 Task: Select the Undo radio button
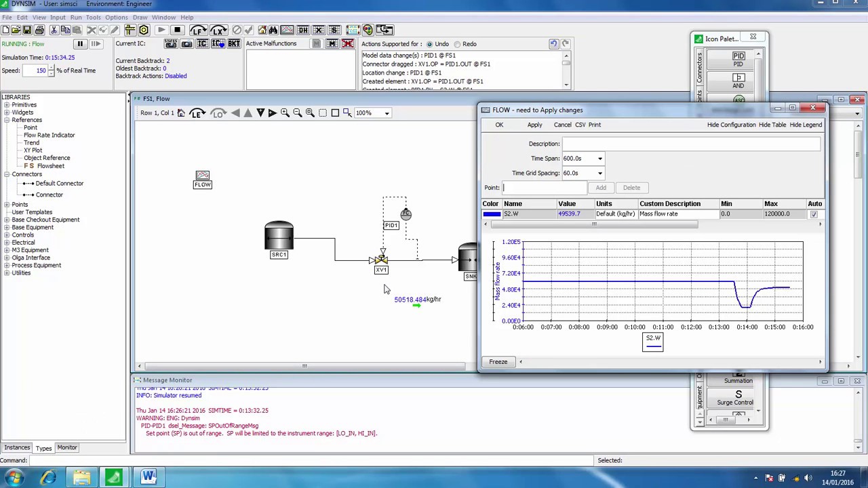click(x=429, y=44)
